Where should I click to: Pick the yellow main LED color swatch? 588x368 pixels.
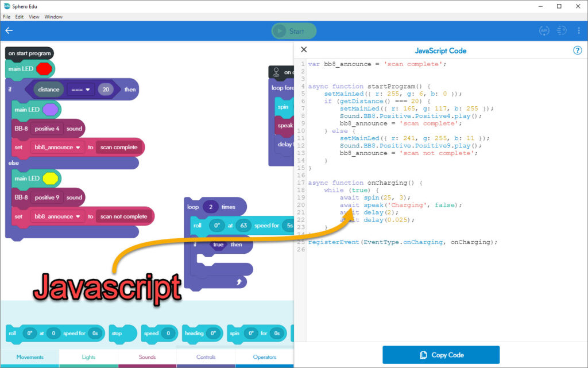(51, 179)
